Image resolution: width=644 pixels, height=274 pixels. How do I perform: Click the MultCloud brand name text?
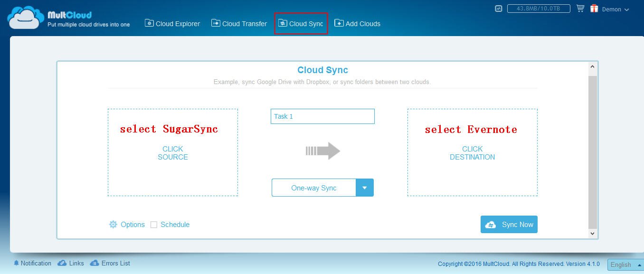[69, 15]
